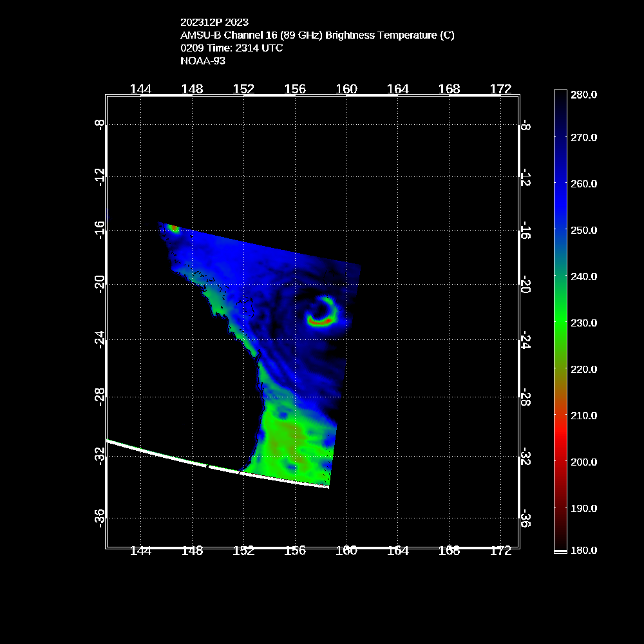644x644 pixels.
Task: Click the 250.0 label on the colorbar
Action: pos(584,230)
